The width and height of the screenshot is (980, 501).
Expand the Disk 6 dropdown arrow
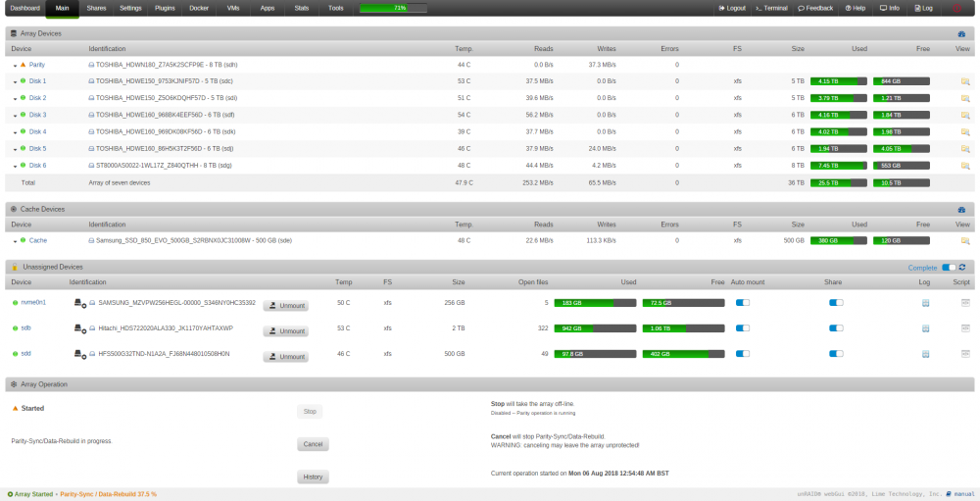click(15, 167)
